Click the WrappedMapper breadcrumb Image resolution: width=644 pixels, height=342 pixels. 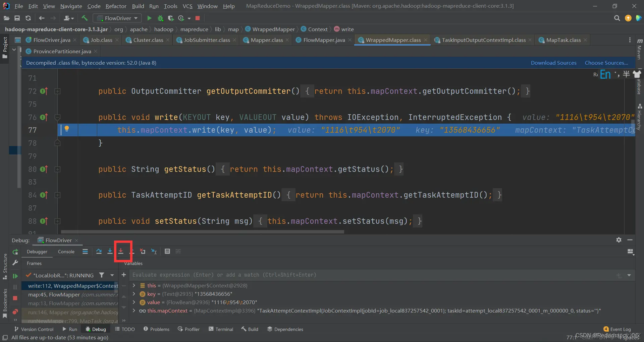pyautogui.click(x=270, y=29)
